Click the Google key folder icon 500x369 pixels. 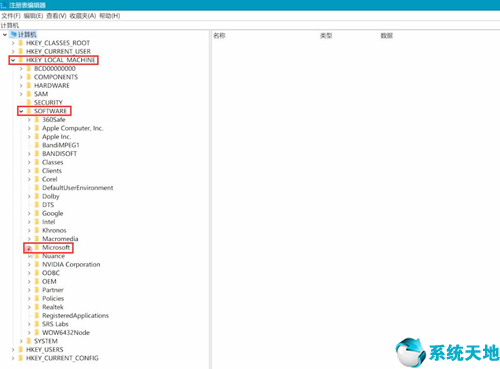[x=37, y=213]
